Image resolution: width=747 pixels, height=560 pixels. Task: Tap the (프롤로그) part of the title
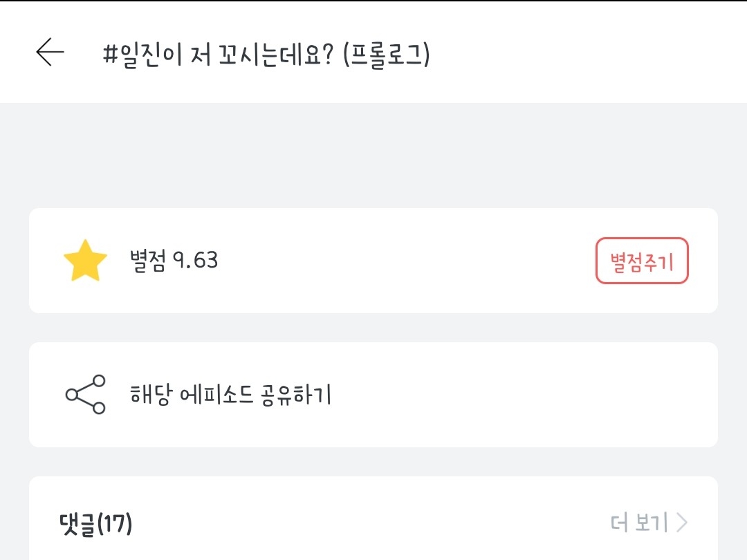(386, 54)
